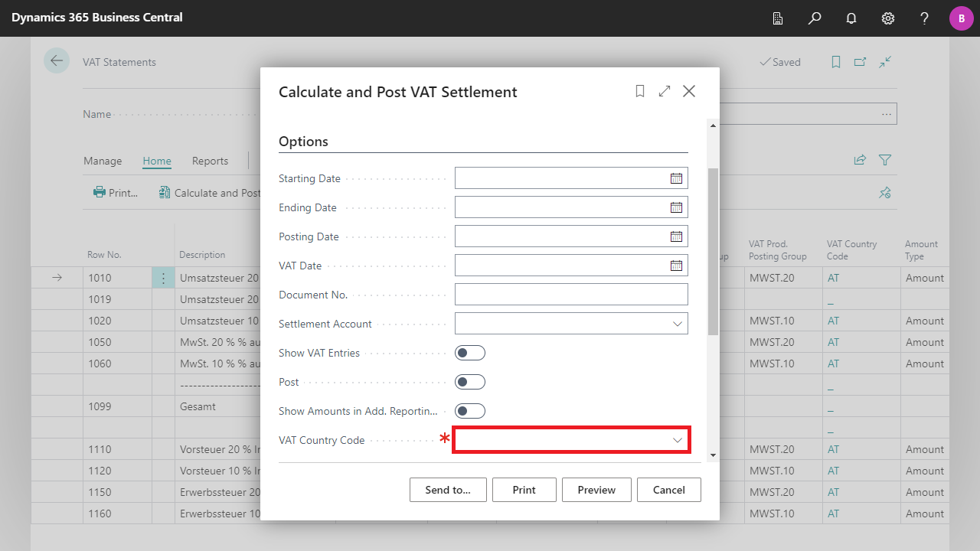The image size is (980, 551).
Task: Open the VAT Country Code dropdown
Action: pyautogui.click(x=677, y=440)
